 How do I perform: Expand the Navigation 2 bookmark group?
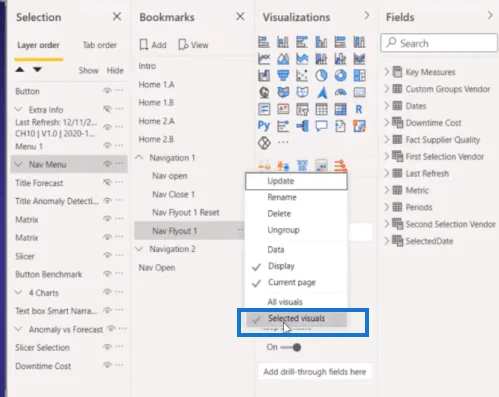coord(139,249)
